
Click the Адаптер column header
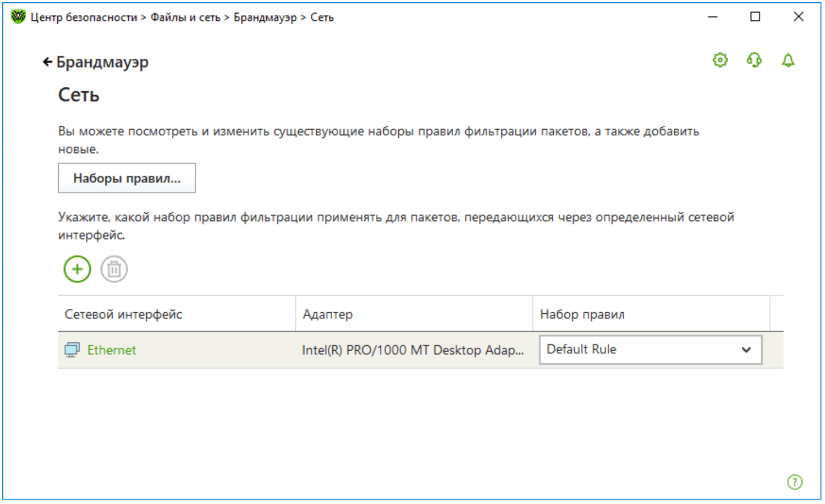click(x=328, y=314)
